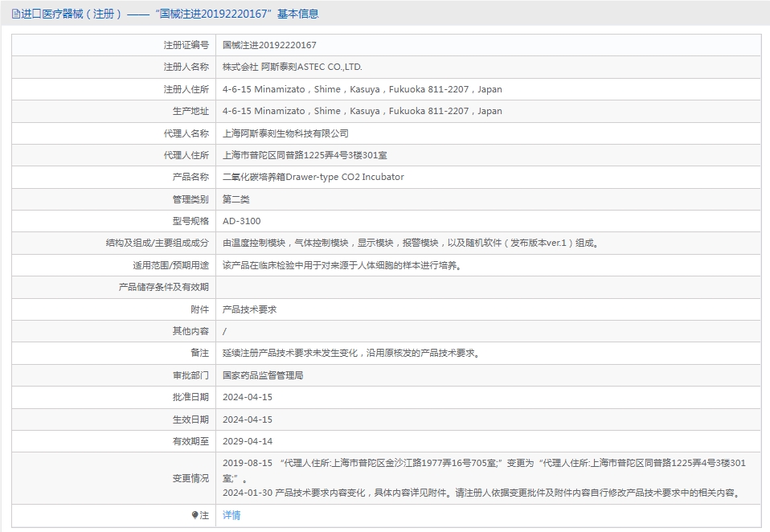This screenshot has height=532, width=770.
Task: Click the 变更情况 label
Action: 190,478
